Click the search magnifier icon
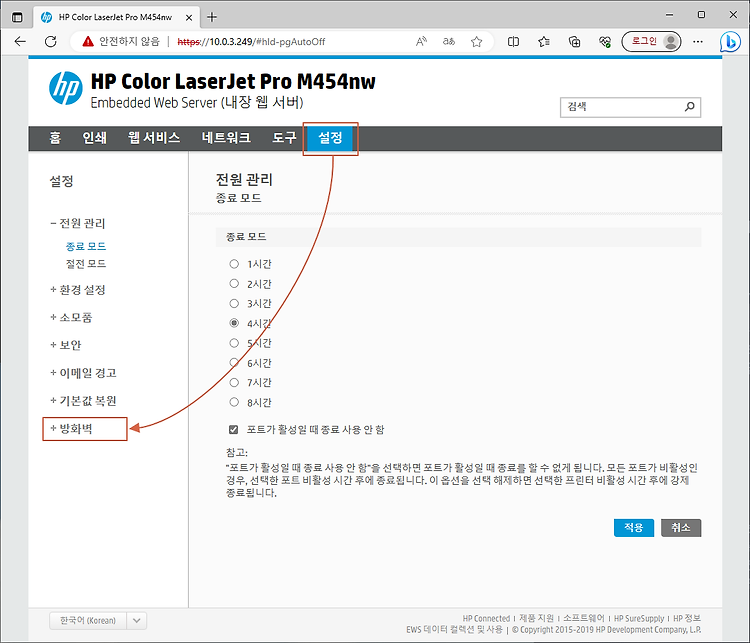 pyautogui.click(x=689, y=106)
